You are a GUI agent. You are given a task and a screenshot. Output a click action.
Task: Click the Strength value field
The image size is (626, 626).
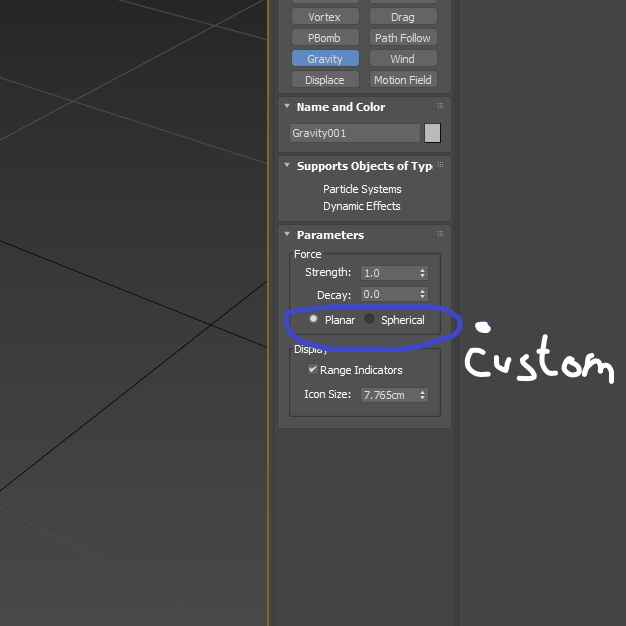click(x=389, y=273)
